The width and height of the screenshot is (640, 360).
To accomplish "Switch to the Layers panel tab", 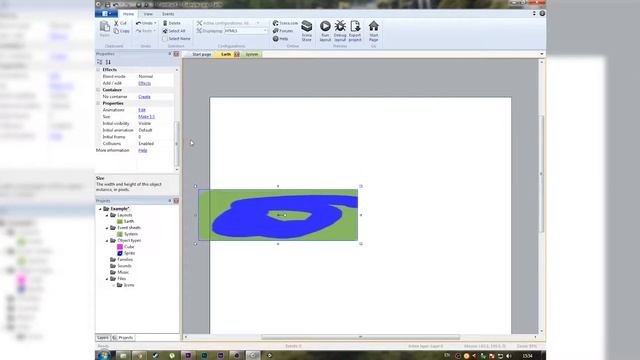I will coord(102,338).
